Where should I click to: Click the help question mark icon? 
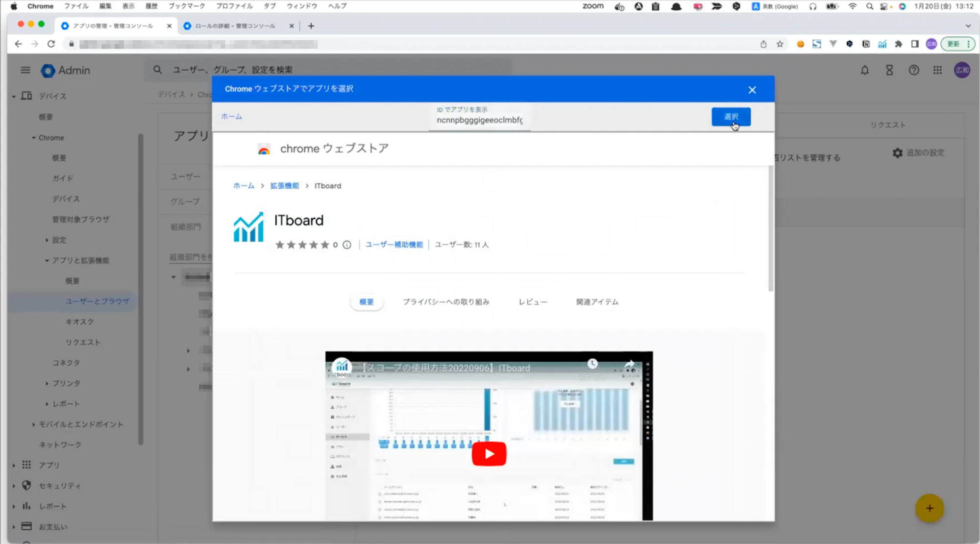(x=914, y=70)
